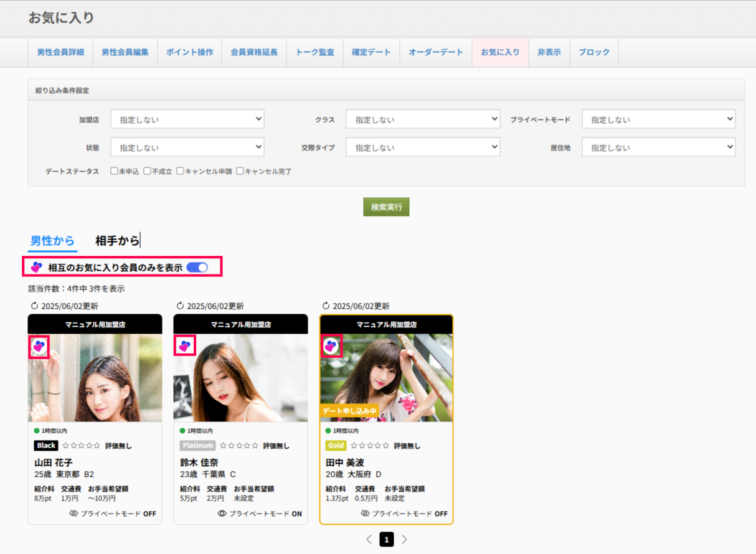
Task: Click name 田中 美波
Action: (x=345, y=462)
